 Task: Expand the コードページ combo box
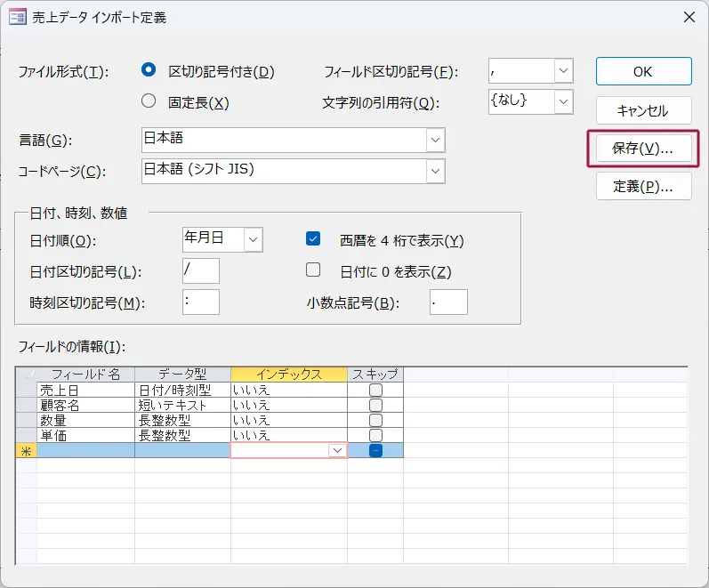tap(434, 171)
